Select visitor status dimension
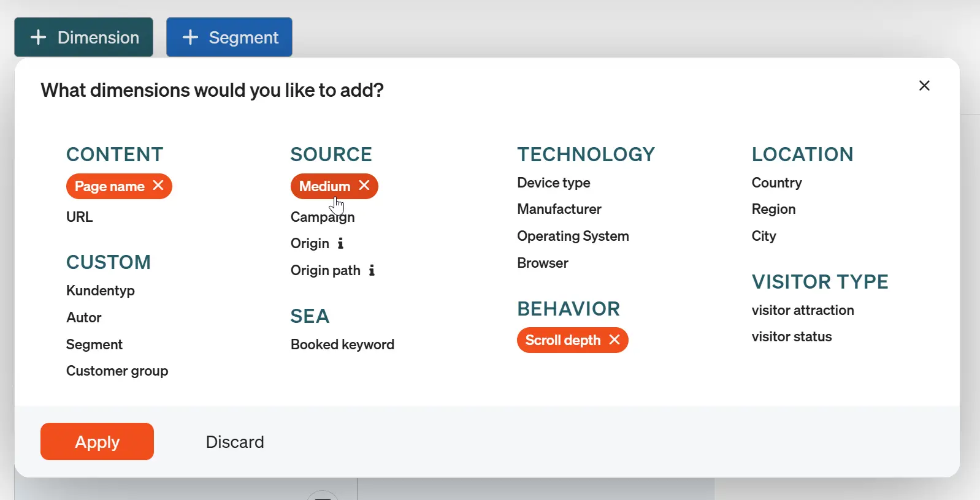Viewport: 980px width, 500px height. tap(791, 336)
